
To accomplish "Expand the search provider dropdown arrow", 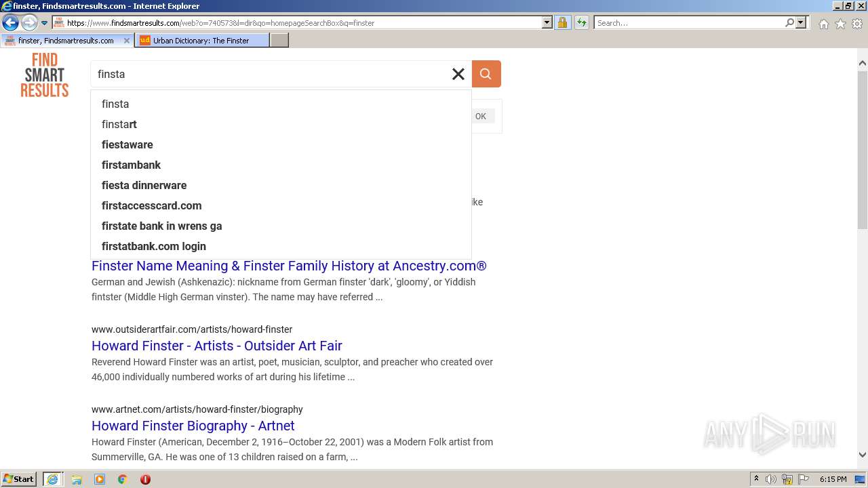I will pos(801,22).
